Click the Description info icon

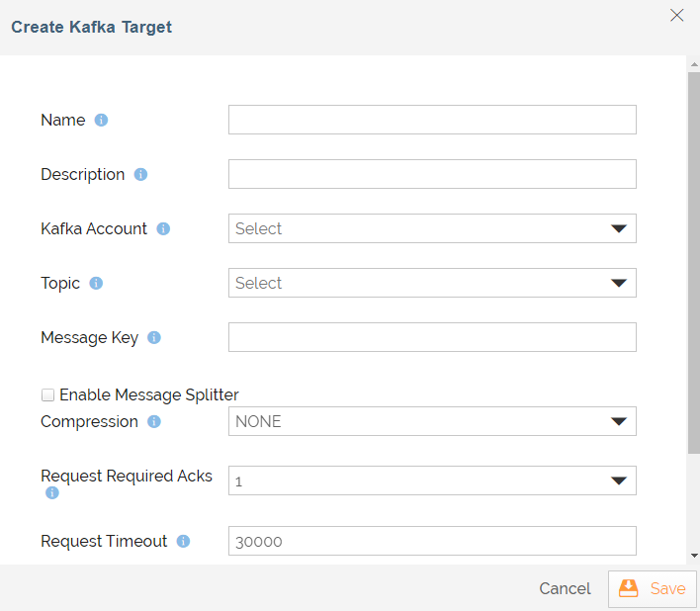(x=140, y=175)
